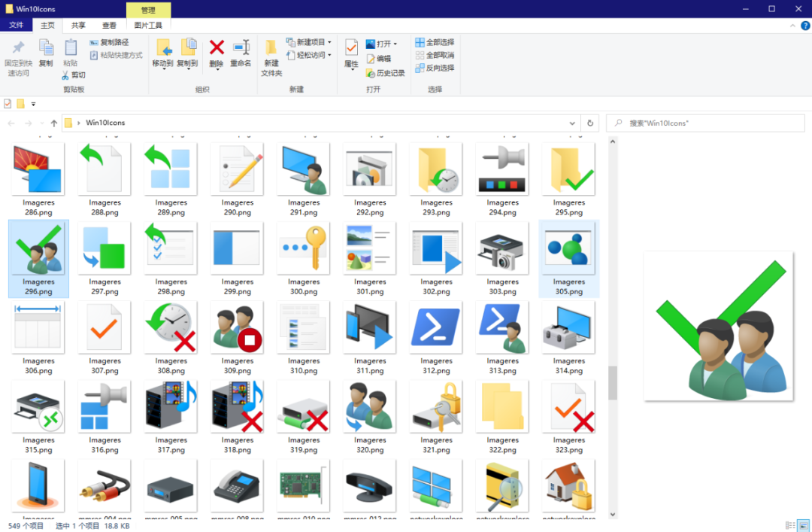Click scrollbar up arrow
Viewport: 812px width, 532px height.
click(613, 141)
